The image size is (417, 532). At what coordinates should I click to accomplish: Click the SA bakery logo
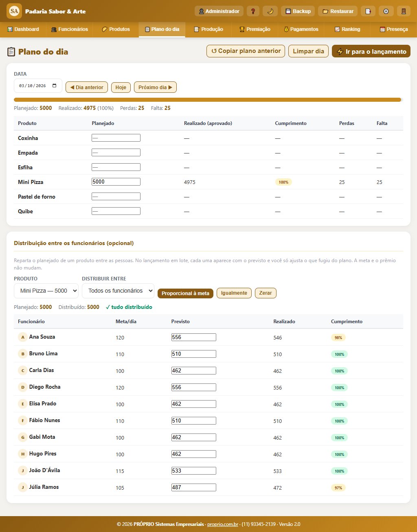tap(14, 11)
